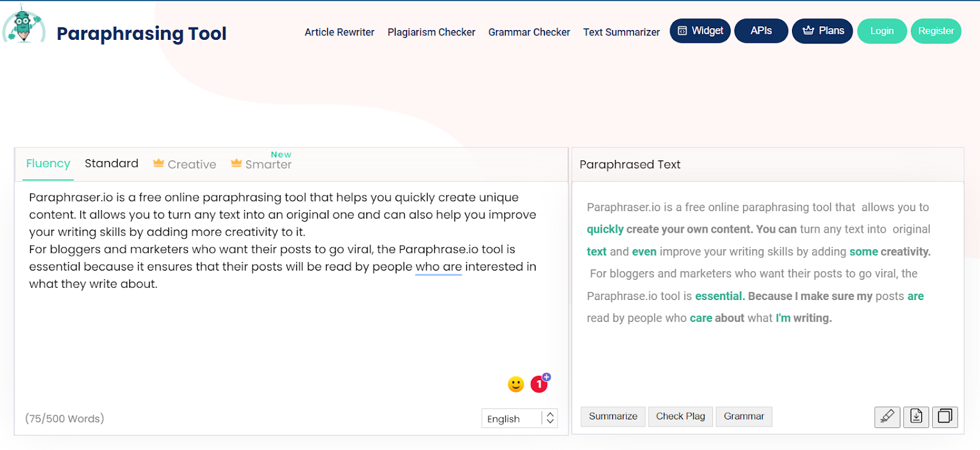Click the green word "care" in output
Viewport: 980px width, 450px height.
[x=701, y=318]
